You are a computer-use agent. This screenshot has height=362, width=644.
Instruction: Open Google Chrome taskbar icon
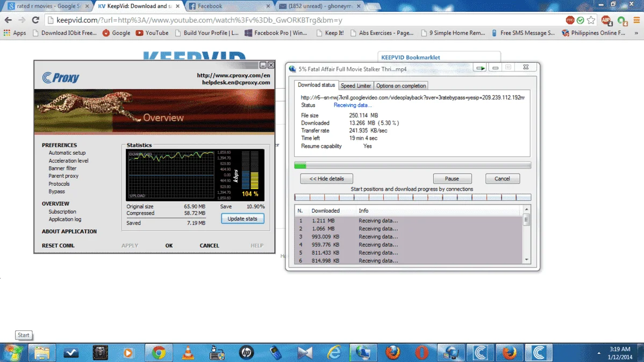tap(159, 352)
